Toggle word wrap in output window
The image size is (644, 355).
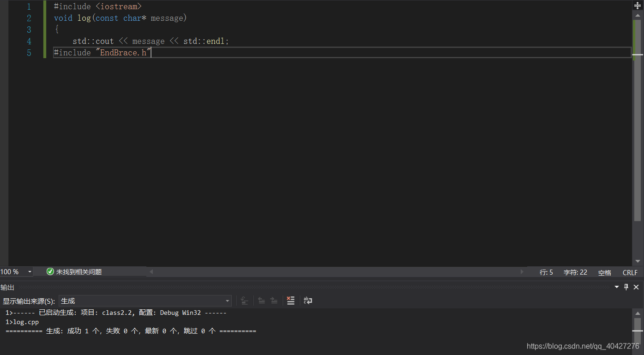[308, 301]
